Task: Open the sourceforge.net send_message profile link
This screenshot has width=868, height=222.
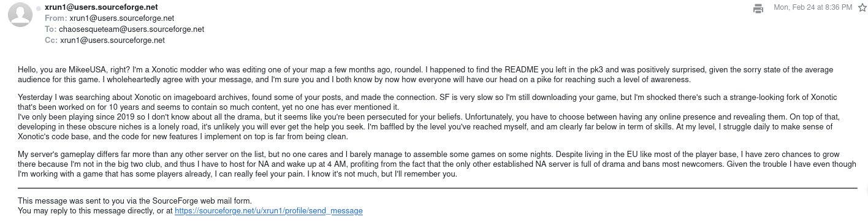Action: (268, 211)
